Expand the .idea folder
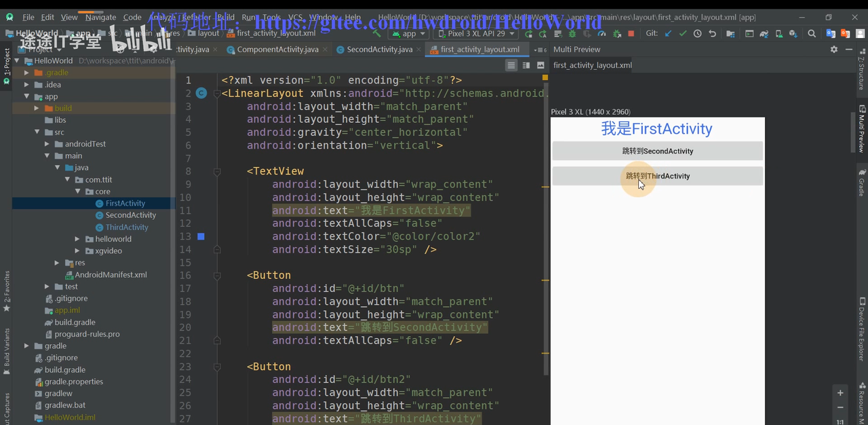868x425 pixels. [27, 84]
